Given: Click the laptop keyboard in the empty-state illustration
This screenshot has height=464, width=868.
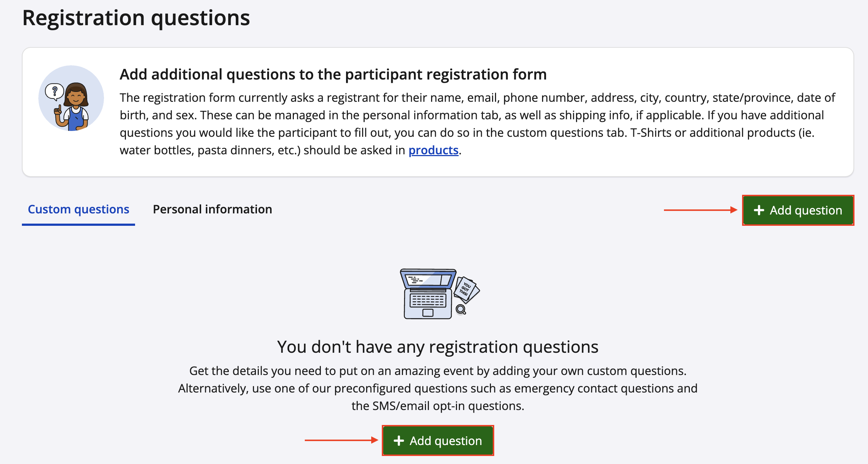Looking at the screenshot, I should pyautogui.click(x=427, y=301).
